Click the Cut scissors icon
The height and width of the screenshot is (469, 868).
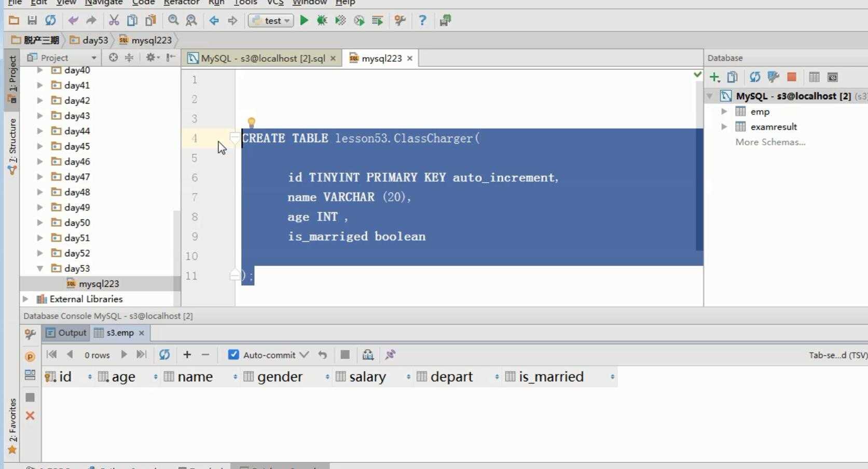(x=114, y=20)
